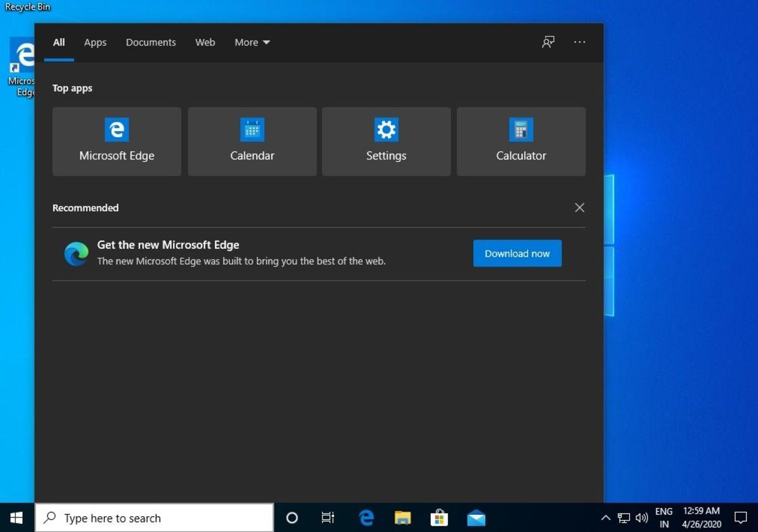Switch to the Apps search tab
Image resolution: width=758 pixels, height=532 pixels.
(x=95, y=42)
